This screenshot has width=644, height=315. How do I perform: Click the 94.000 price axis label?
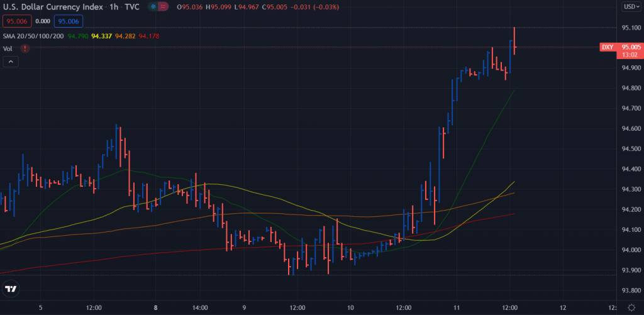click(x=631, y=250)
